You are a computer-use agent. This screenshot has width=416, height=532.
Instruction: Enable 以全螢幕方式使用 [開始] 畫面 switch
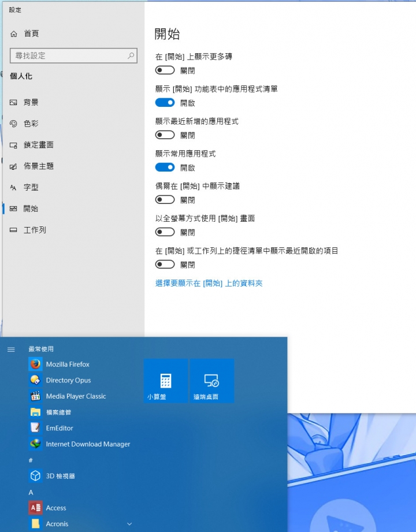click(165, 232)
